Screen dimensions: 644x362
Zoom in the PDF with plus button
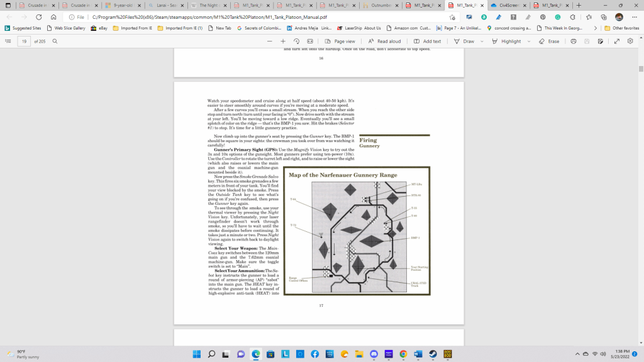284,41
